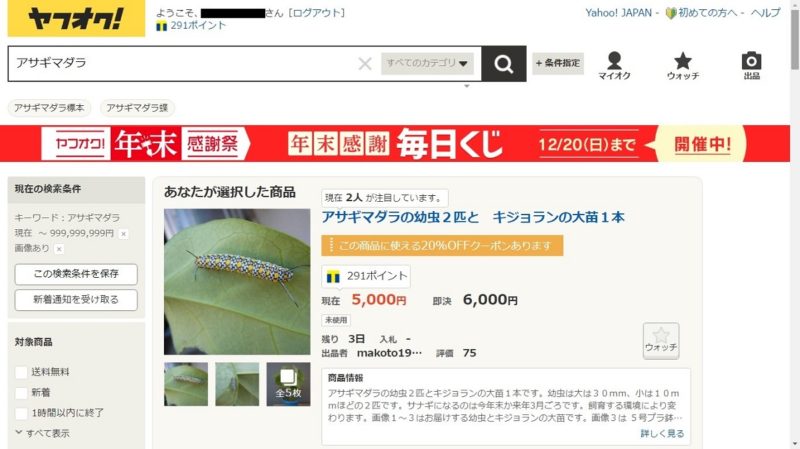The height and width of the screenshot is (449, 800).
Task: Click この検索条件を保存 button
Action: click(76, 274)
